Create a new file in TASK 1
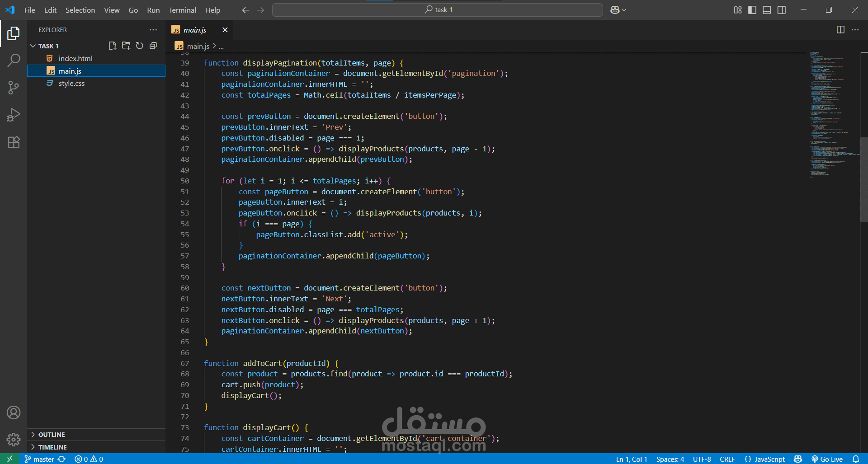This screenshot has height=464, width=868. click(x=113, y=46)
